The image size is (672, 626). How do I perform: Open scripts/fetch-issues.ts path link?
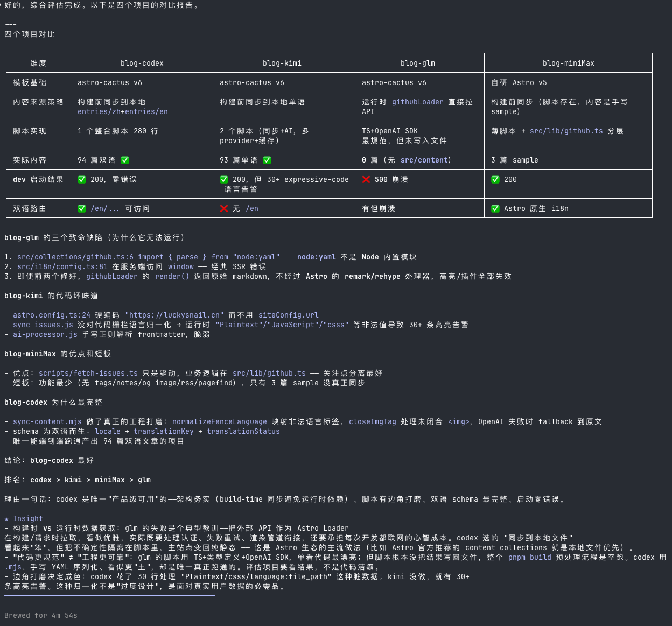point(88,373)
